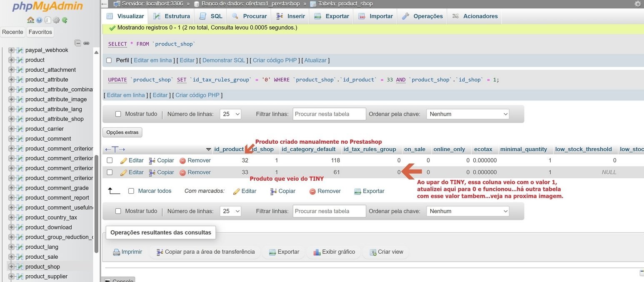The image size is (644, 282).
Task: Open product_download table in tree
Action: tap(48, 227)
